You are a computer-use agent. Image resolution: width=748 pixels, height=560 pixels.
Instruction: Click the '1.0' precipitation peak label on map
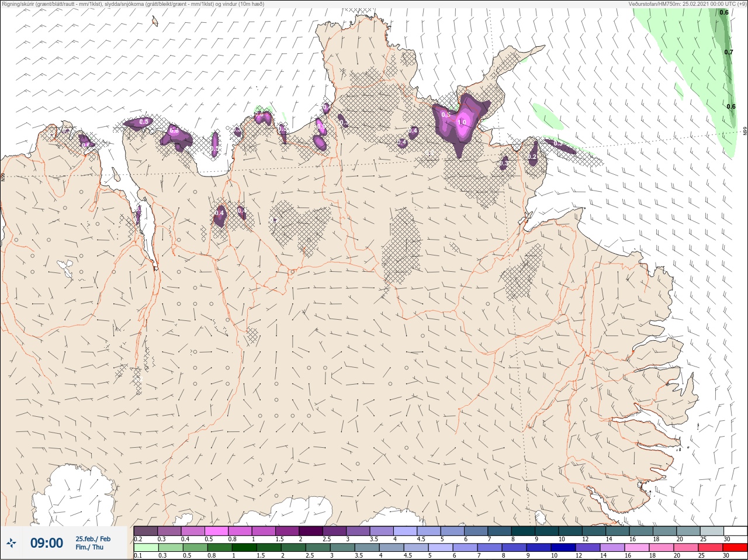(463, 122)
